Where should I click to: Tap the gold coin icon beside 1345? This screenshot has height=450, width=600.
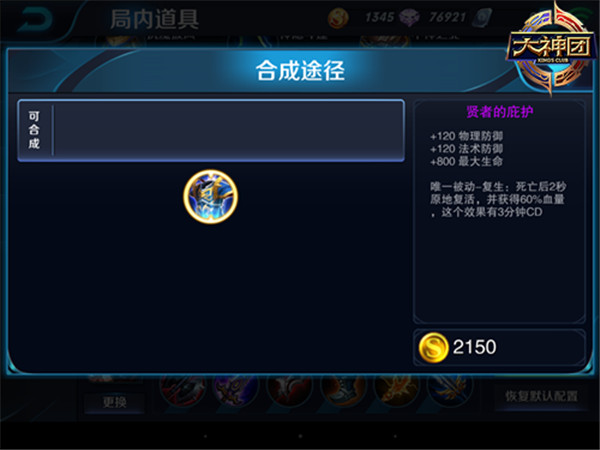pos(338,18)
